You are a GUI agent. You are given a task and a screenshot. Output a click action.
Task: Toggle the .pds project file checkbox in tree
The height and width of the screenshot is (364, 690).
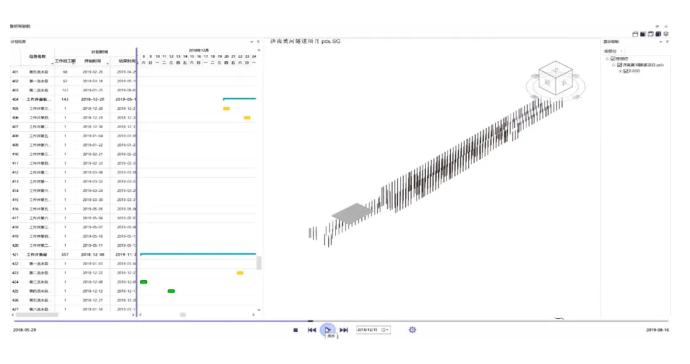[x=619, y=65]
